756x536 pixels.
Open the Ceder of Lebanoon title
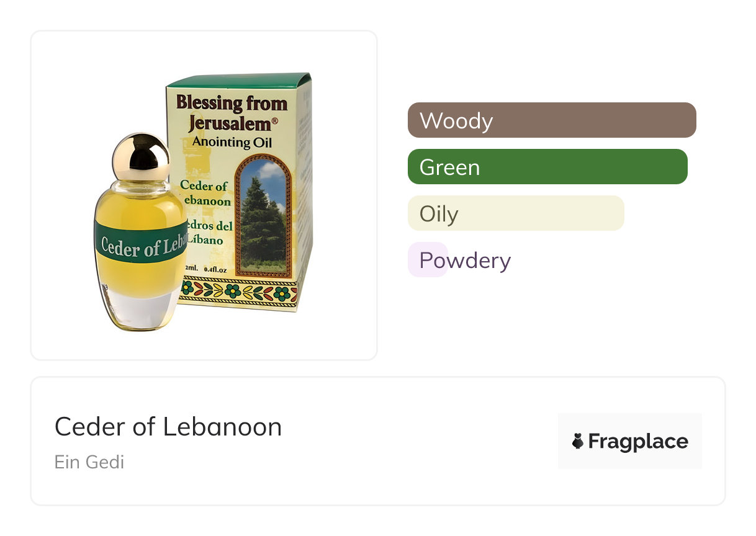(x=168, y=427)
